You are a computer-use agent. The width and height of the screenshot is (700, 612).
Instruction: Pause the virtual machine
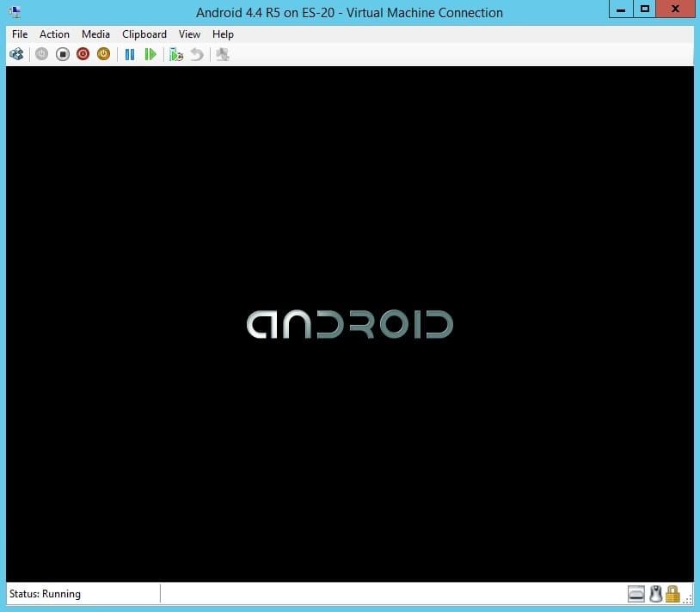[130, 54]
